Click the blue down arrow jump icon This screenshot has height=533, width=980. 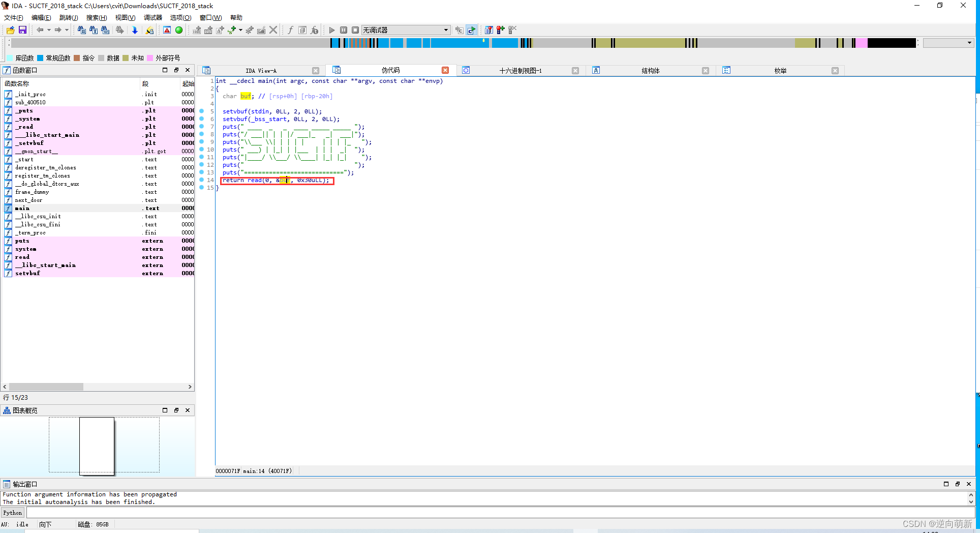click(135, 30)
